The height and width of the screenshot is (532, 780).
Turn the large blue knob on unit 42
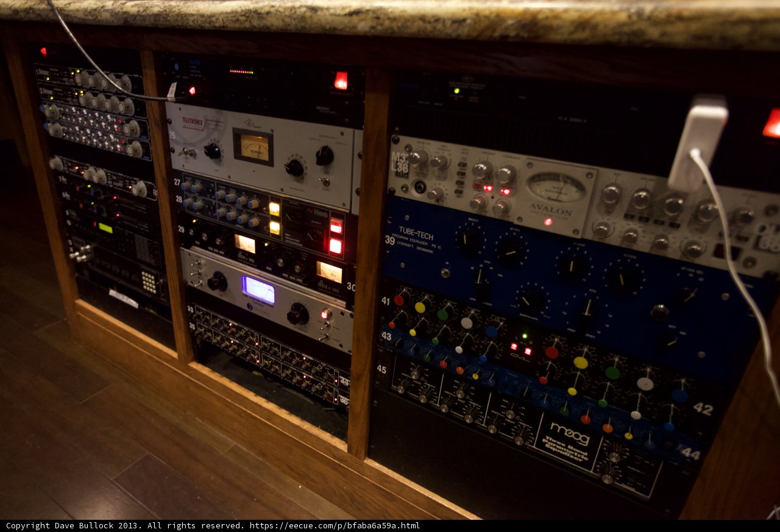coord(680,395)
